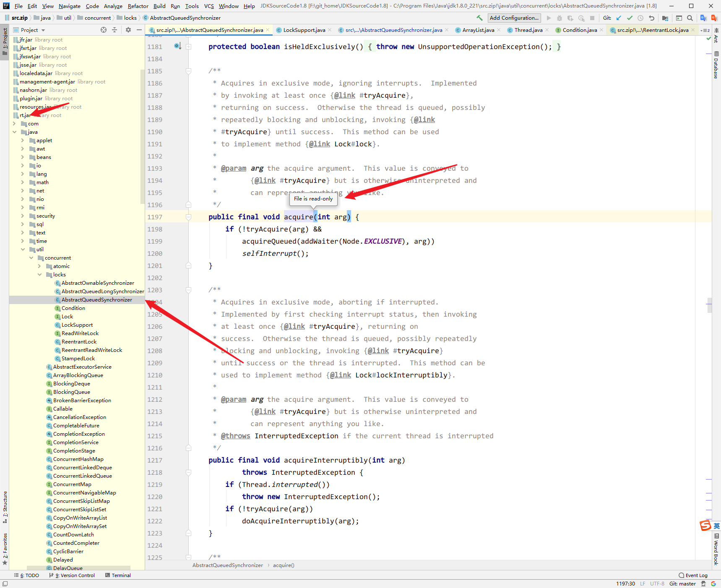This screenshot has height=588, width=721.
Task: Click the override gutter icon at line 1181
Action: point(177,46)
